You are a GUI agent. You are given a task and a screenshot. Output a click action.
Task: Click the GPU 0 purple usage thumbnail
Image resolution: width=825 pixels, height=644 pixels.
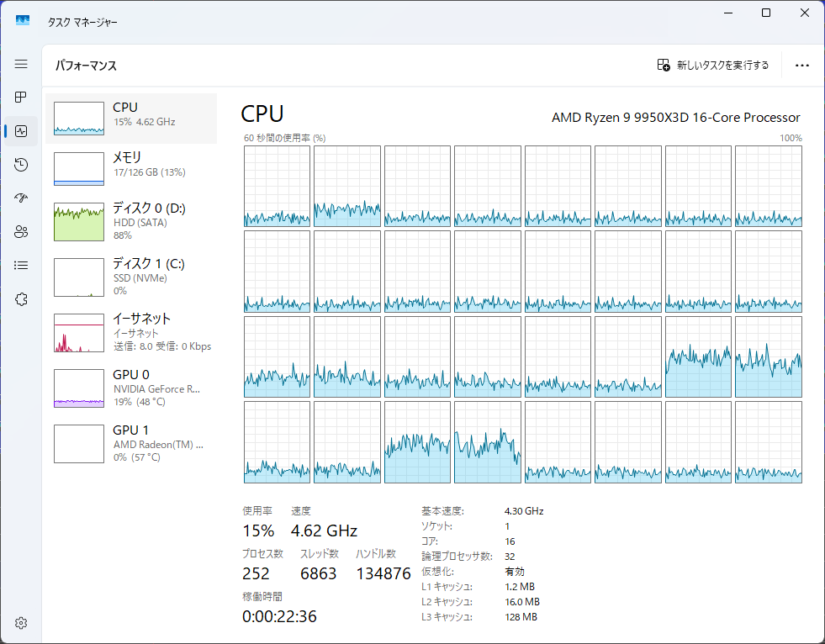point(79,388)
